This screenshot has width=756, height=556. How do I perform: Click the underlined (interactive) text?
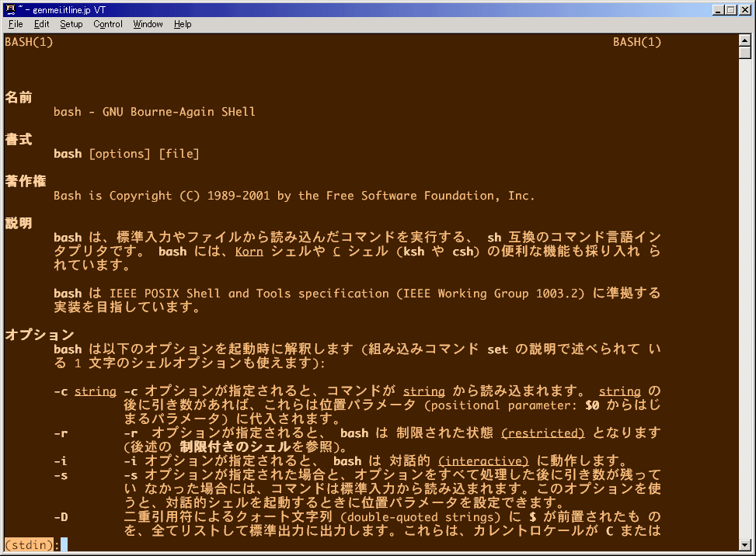[483, 461]
